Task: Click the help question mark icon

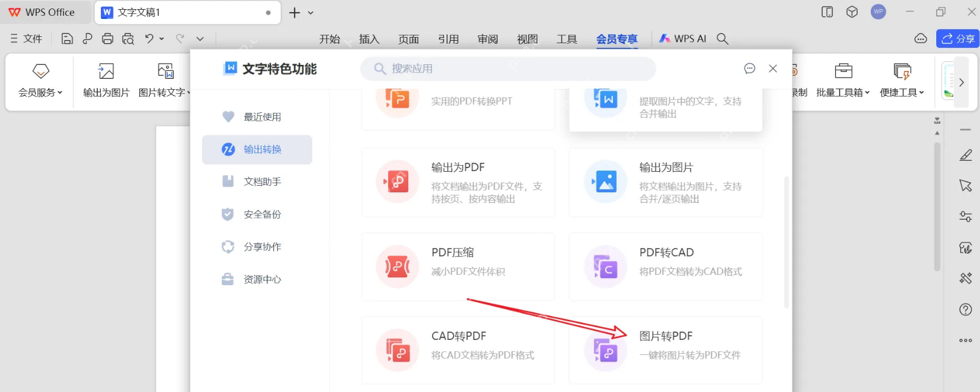Action: pyautogui.click(x=965, y=309)
